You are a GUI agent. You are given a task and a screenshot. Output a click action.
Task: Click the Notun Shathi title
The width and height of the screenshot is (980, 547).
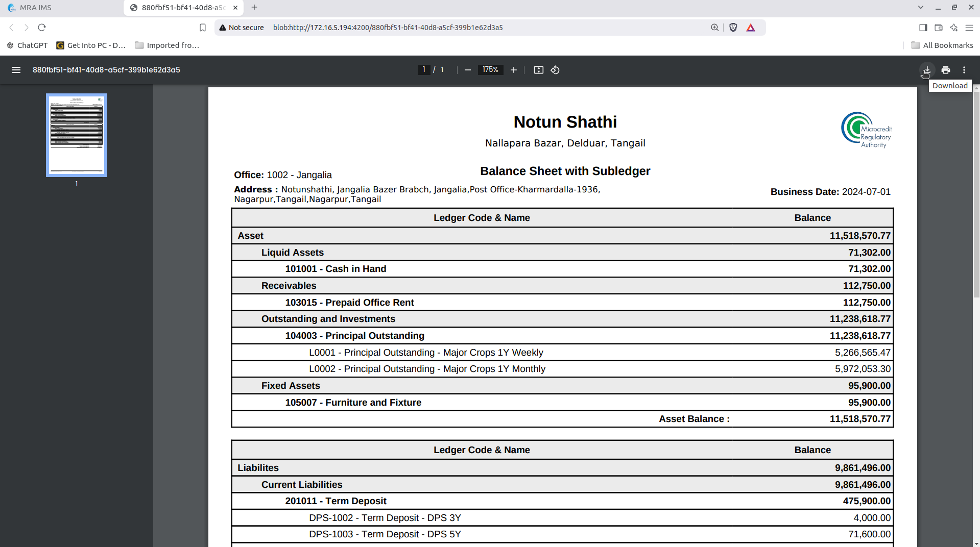click(565, 122)
